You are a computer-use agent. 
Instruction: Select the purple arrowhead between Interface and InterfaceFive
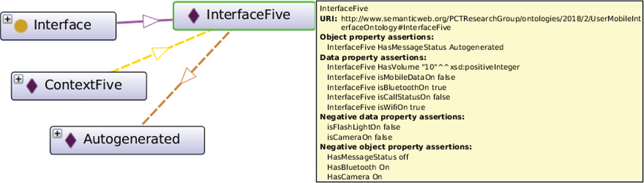[x=150, y=21]
